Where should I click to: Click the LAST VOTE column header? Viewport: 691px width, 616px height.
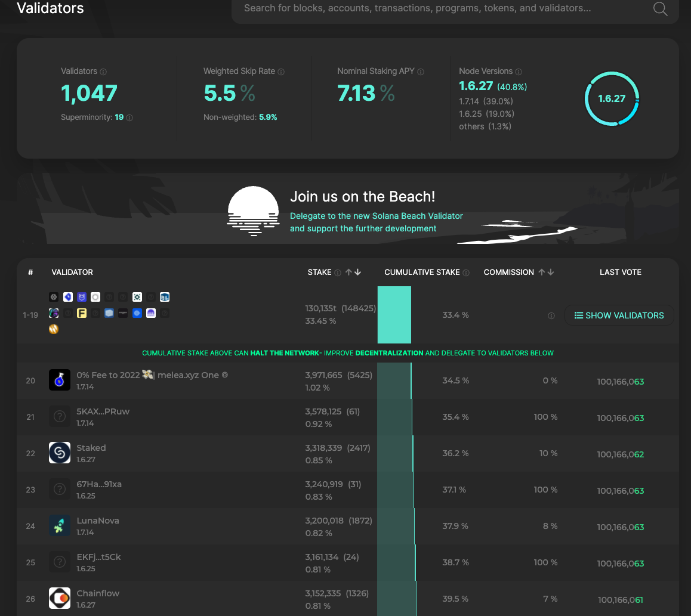click(621, 272)
